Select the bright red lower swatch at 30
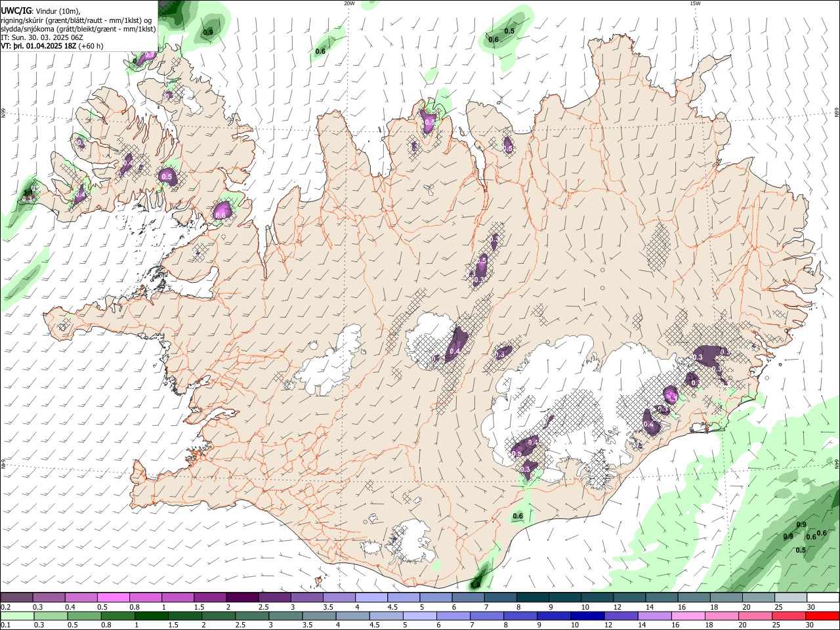This screenshot has width=840, height=630. click(823, 616)
